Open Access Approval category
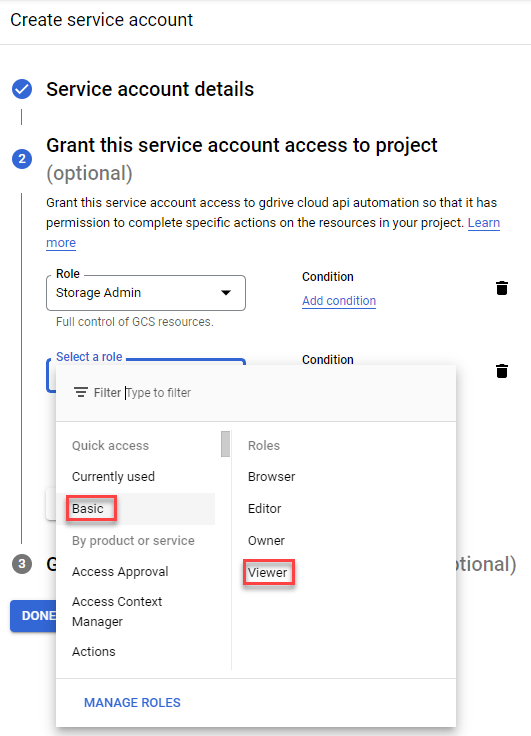Screen dimensions: 531x736 120,572
